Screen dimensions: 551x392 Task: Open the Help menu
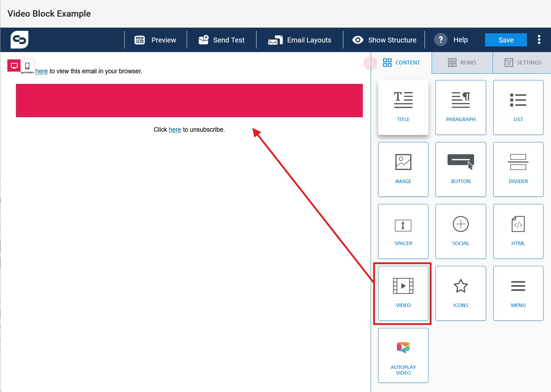click(451, 40)
